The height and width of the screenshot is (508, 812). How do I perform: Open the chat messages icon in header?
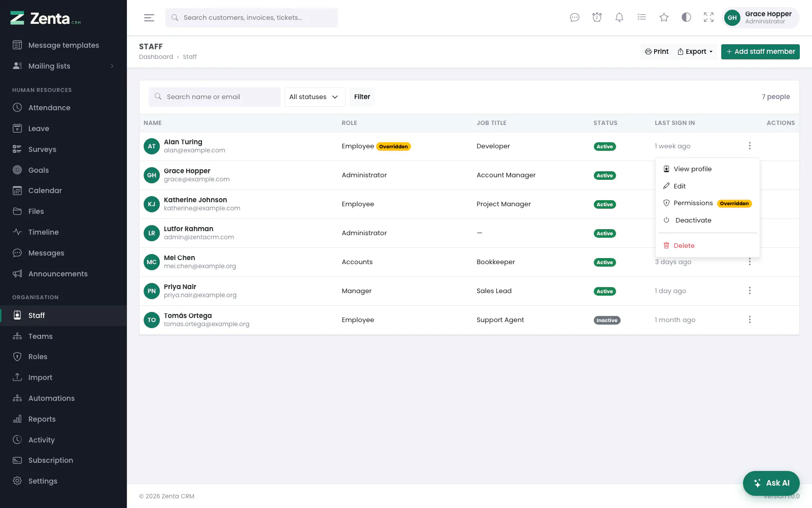(x=574, y=18)
